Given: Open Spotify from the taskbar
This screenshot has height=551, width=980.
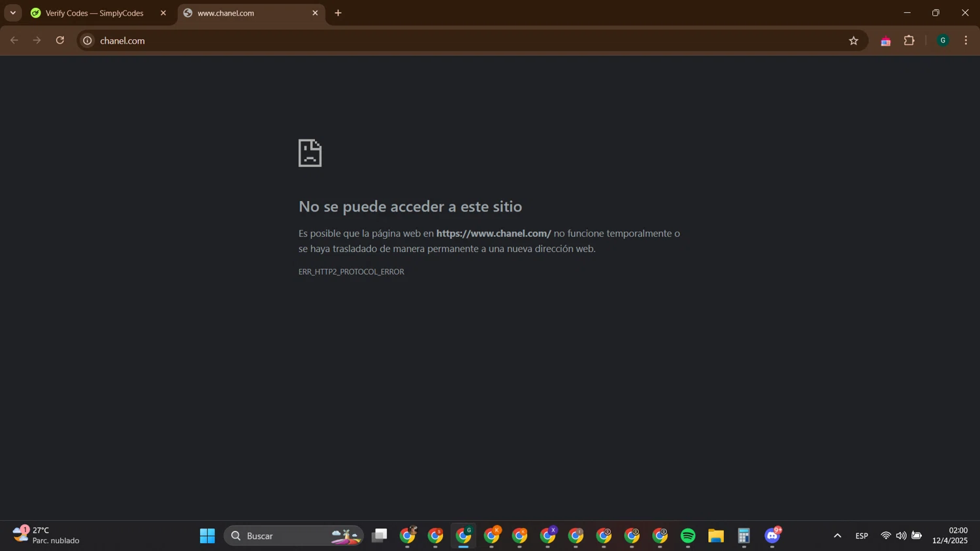Looking at the screenshot, I should click(x=688, y=536).
